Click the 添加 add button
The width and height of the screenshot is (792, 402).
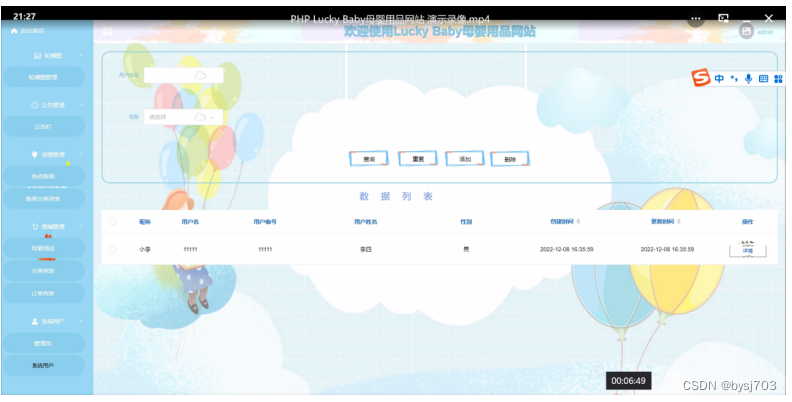pyautogui.click(x=465, y=159)
